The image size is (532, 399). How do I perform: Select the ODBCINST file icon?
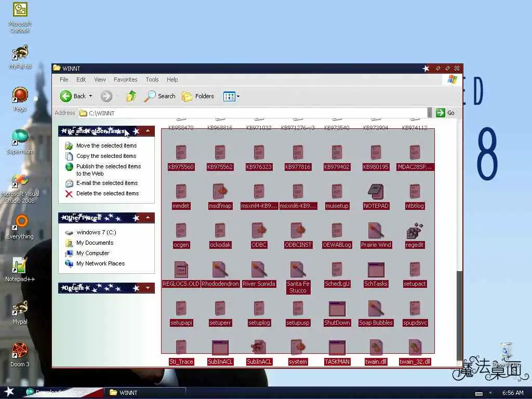coord(298,231)
